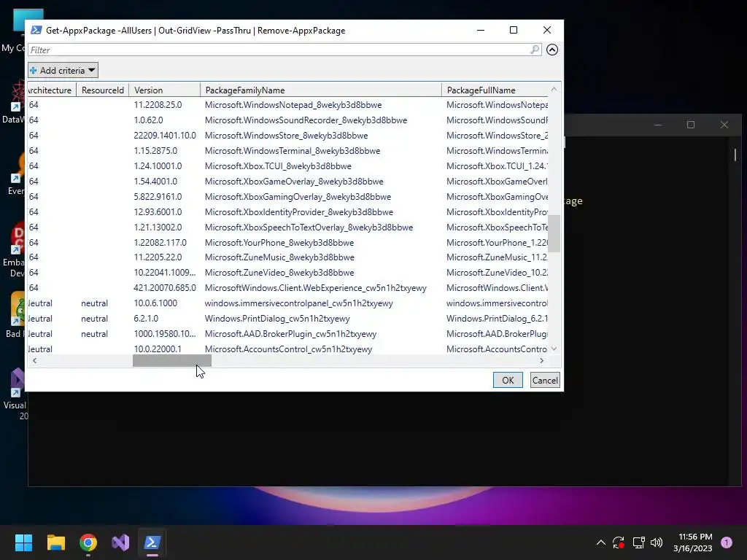Select the MicrosoftWindows.Client.WebExperience_cw5n1h2txyewy row
This screenshot has width=747, height=560.
(287, 287)
